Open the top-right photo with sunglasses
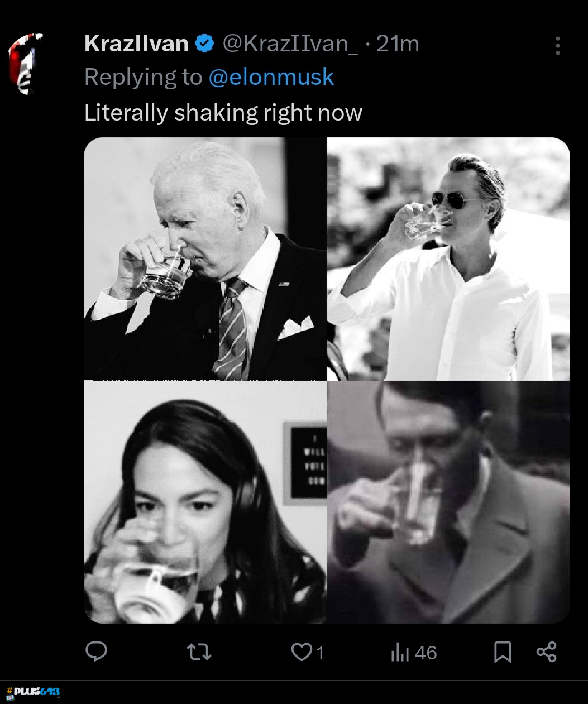The image size is (588, 704). [448, 258]
